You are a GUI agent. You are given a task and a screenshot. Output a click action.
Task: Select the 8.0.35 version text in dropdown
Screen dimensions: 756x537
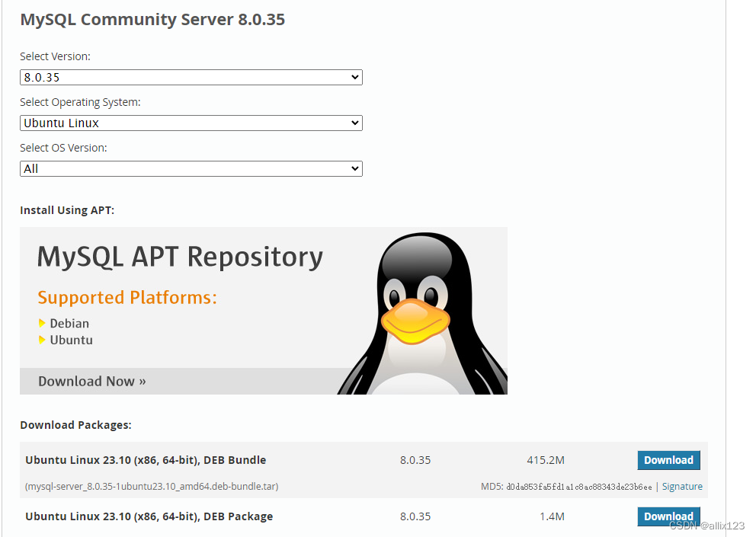pyautogui.click(x=44, y=77)
